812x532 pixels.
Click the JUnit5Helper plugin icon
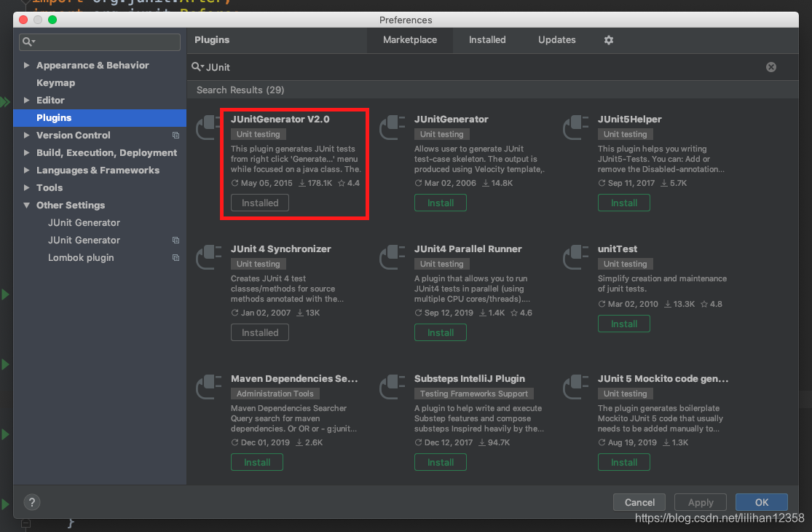[575, 128]
